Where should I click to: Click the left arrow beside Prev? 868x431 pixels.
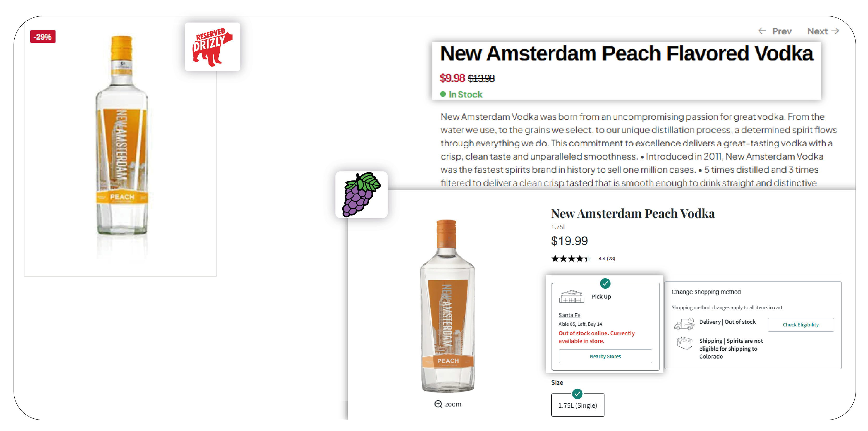tap(762, 31)
